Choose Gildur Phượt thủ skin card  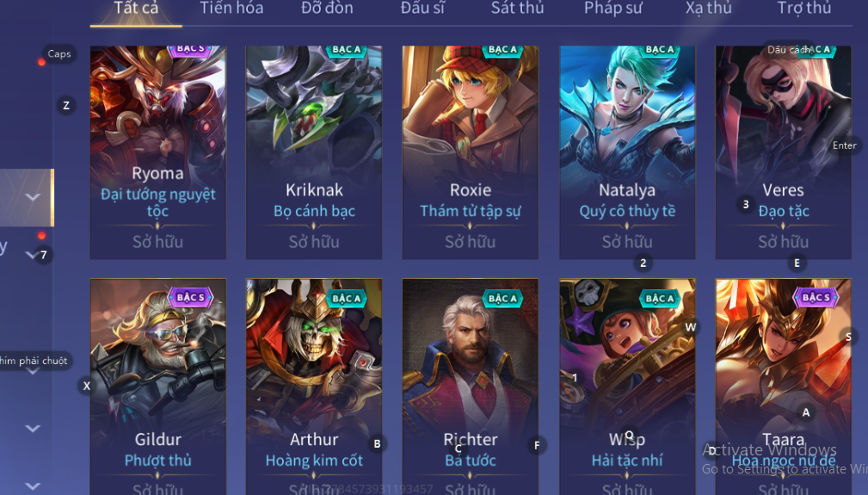157,387
